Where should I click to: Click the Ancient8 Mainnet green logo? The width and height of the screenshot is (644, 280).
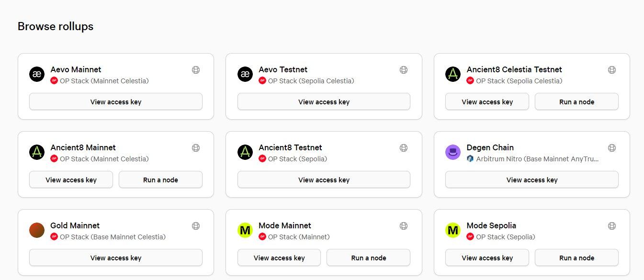pos(37,153)
